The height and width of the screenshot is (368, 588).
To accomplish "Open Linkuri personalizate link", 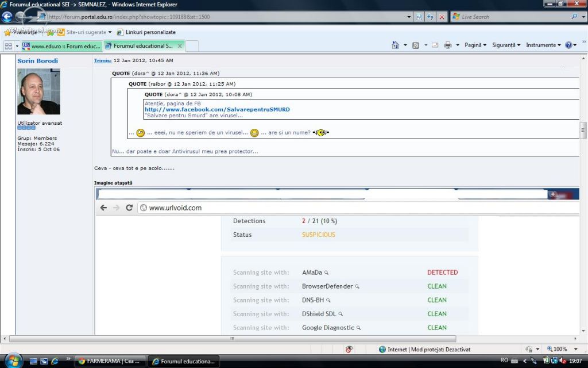I will [146, 32].
